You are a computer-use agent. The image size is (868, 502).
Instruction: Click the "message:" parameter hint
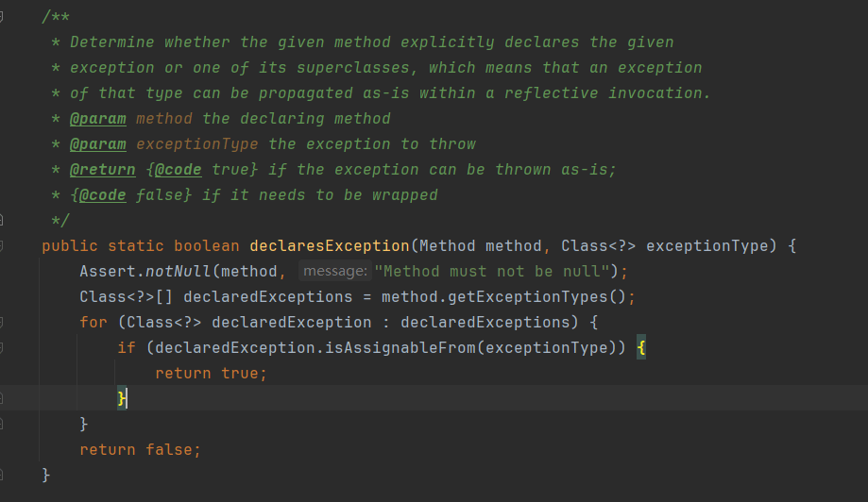[x=334, y=272]
